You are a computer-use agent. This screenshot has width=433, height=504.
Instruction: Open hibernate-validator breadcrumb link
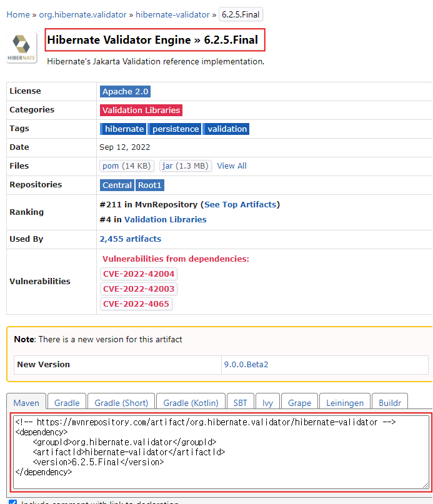172,15
